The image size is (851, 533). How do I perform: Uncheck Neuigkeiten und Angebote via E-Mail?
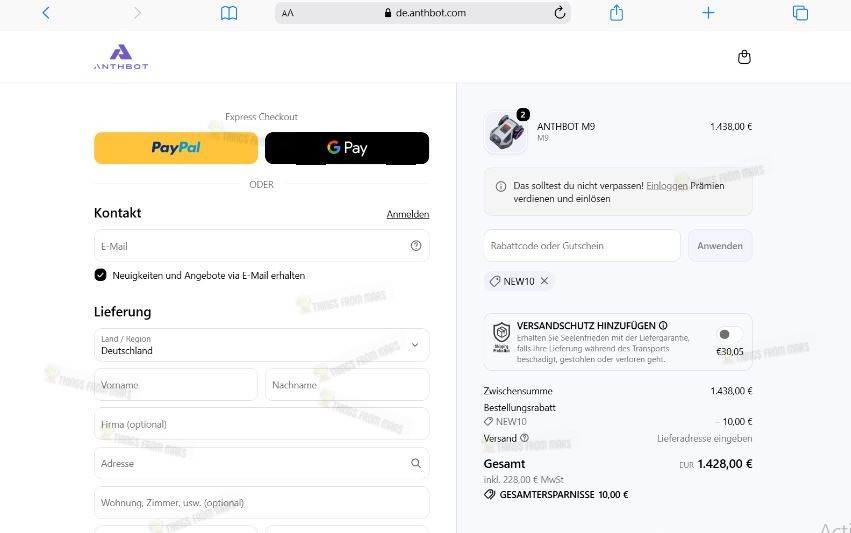[x=100, y=275]
